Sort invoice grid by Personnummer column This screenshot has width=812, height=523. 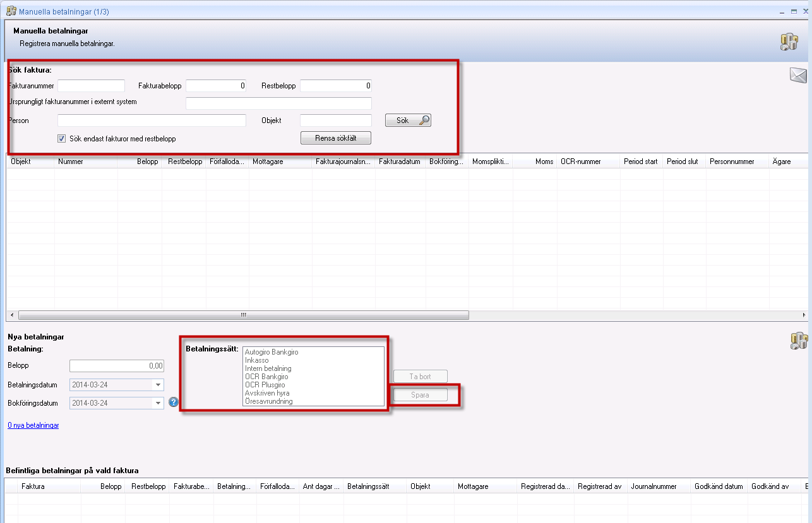tap(737, 162)
